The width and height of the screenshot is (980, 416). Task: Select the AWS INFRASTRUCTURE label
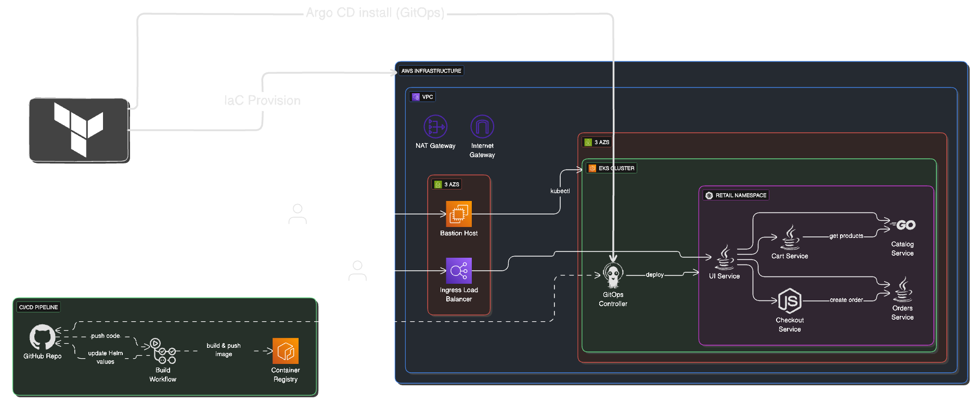431,71
